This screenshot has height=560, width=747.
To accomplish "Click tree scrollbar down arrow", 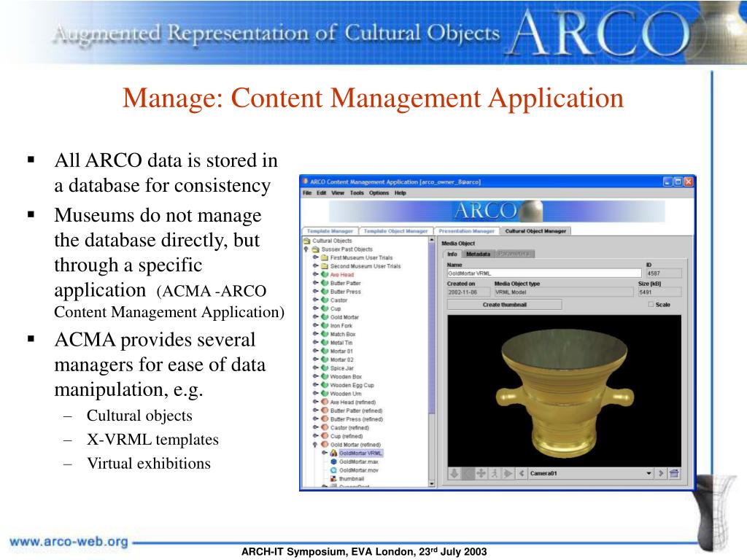I will point(432,484).
